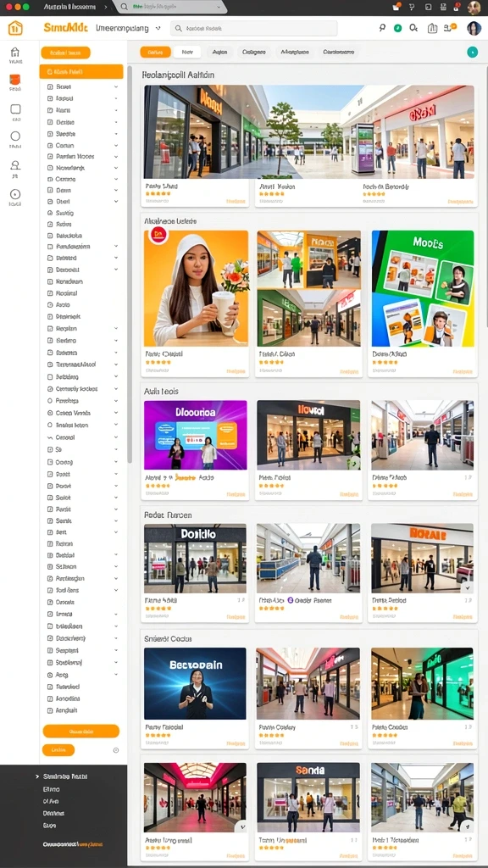The height and width of the screenshot is (868, 488).
Task: Click the teal round button beside filter tabs
Action: [472, 52]
